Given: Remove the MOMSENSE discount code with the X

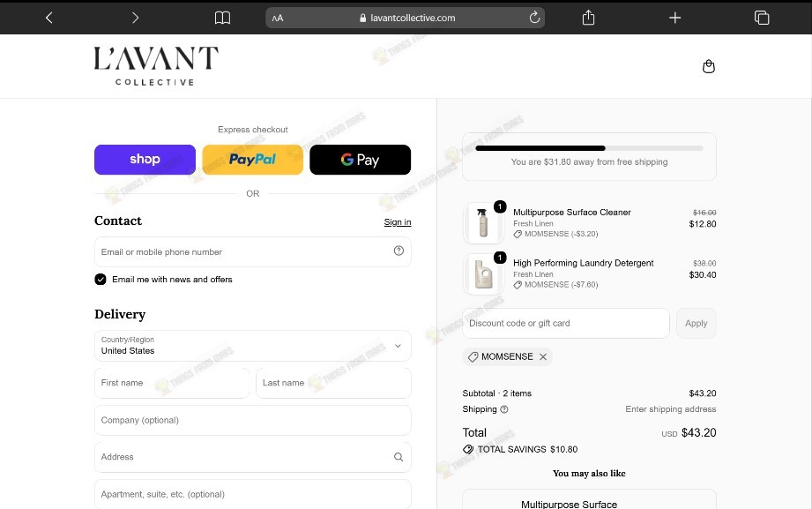Looking at the screenshot, I should tap(543, 356).
